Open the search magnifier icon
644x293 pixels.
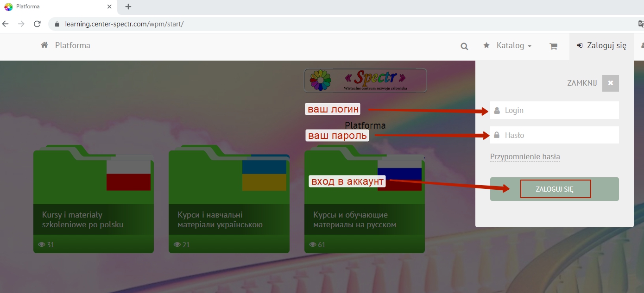pos(464,46)
